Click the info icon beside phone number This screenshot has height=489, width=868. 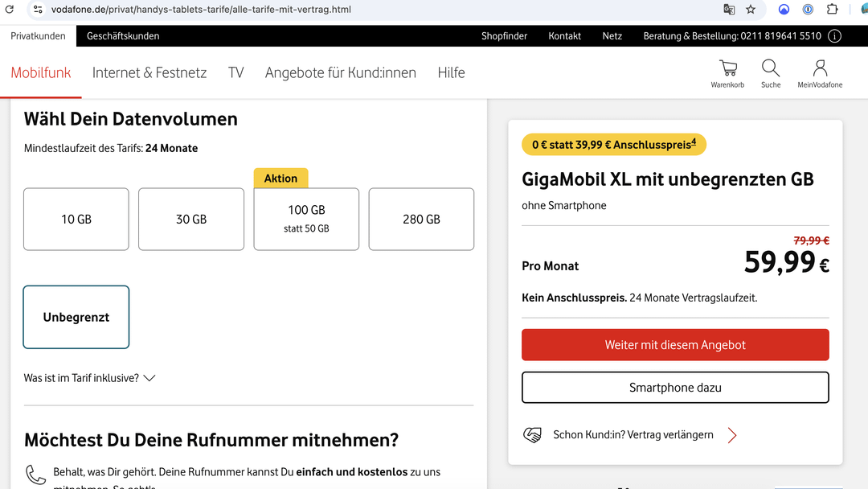[834, 36]
